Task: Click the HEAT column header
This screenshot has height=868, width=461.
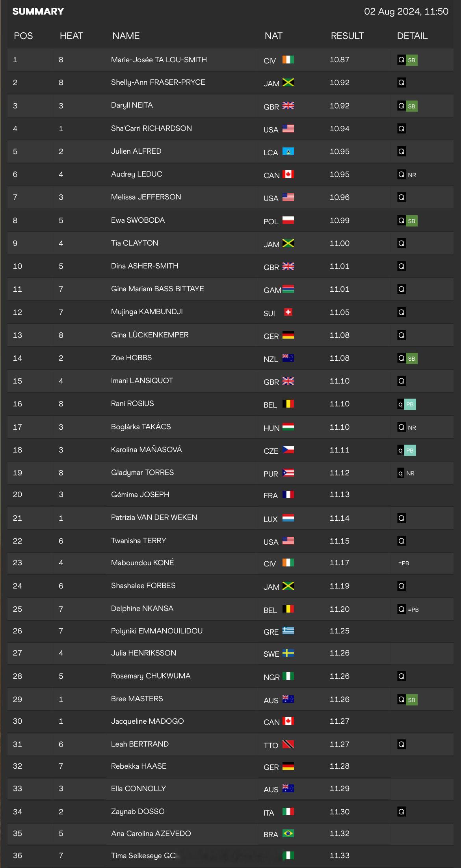Action: (71, 36)
